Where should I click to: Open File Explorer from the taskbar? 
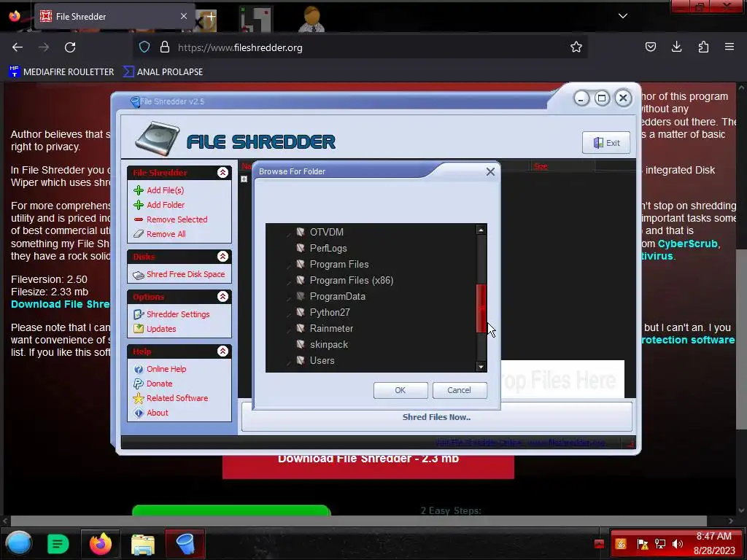[143, 544]
